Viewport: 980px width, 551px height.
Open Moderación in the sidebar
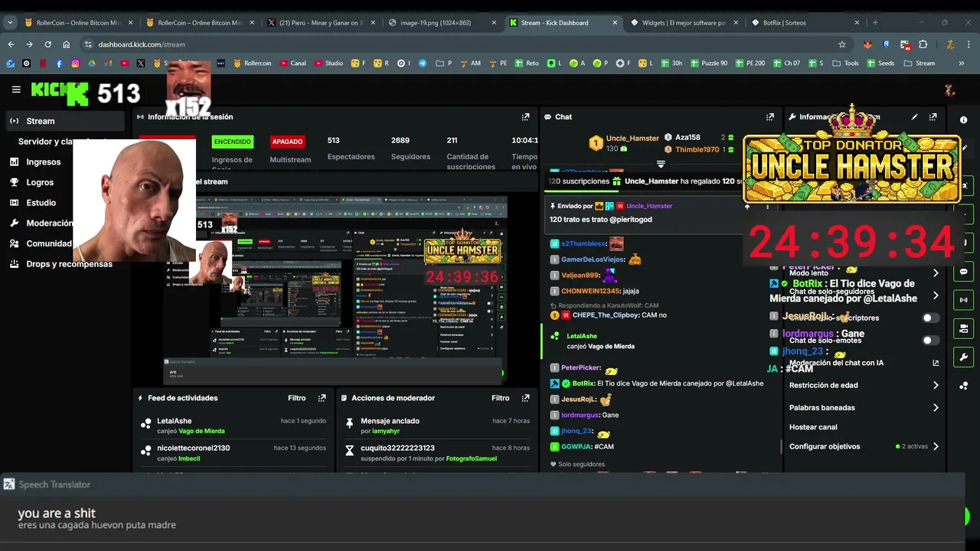click(49, 223)
